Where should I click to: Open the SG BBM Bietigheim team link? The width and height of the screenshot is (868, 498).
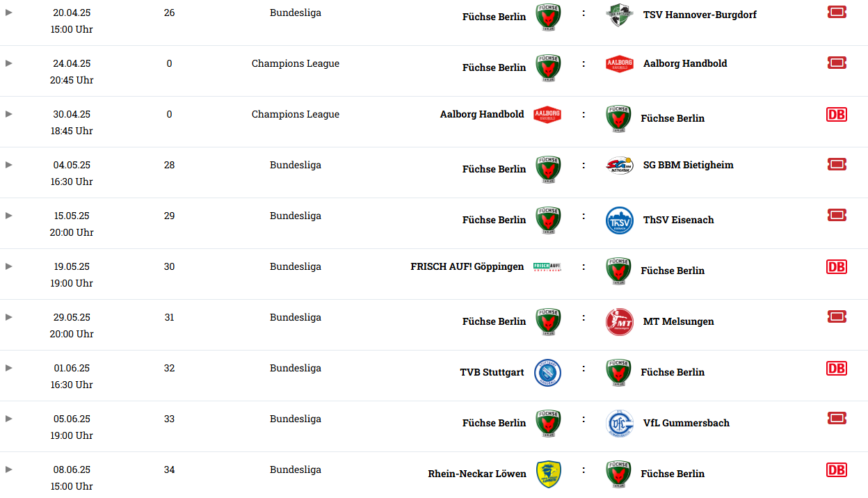point(688,165)
